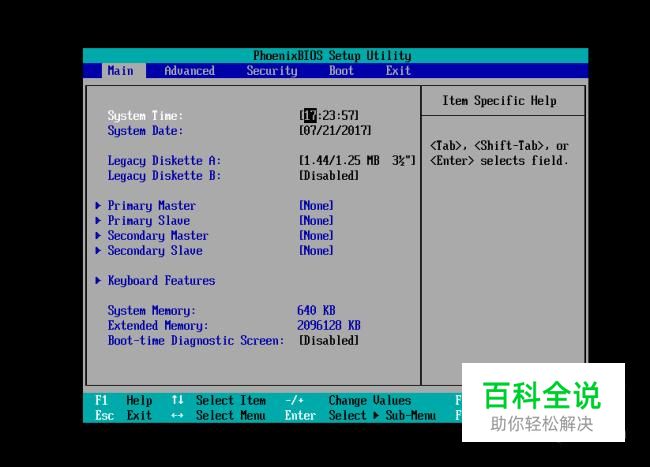Click the Esc Exit key hint
650x467 pixels.
(124, 415)
